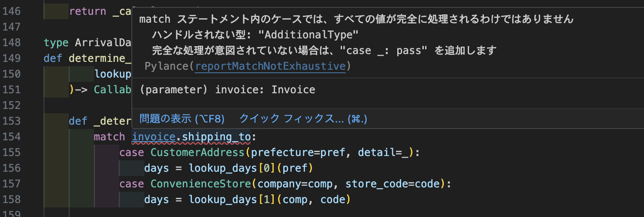Click 問題の表示 (⌥F8) in hover popup

[x=182, y=119]
